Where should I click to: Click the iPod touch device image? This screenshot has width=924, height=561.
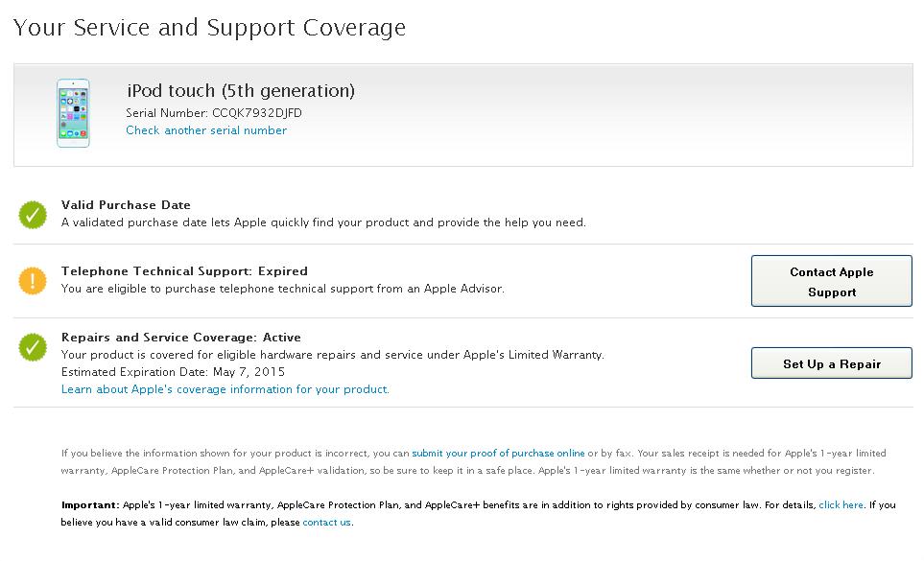pyautogui.click(x=74, y=113)
